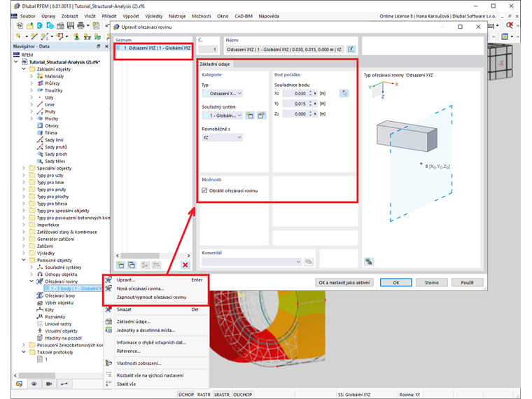The image size is (532, 399).
Task: Toggle LRASTR in status bar
Action: click(x=222, y=395)
